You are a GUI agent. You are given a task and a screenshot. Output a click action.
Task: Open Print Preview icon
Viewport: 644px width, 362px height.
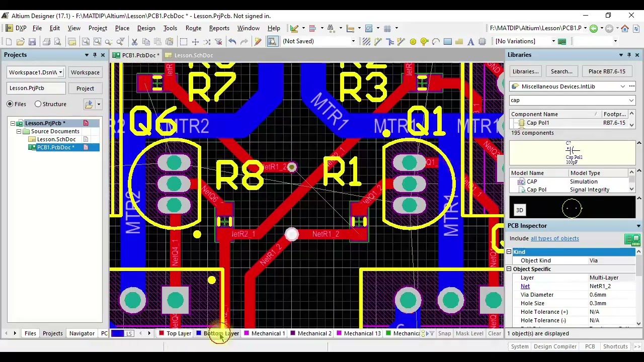coord(57,42)
